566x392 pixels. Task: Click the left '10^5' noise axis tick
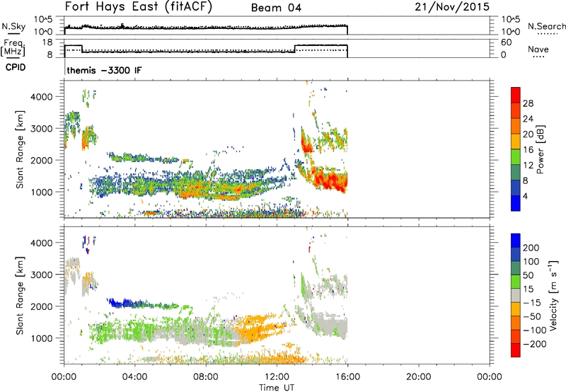click(43, 20)
